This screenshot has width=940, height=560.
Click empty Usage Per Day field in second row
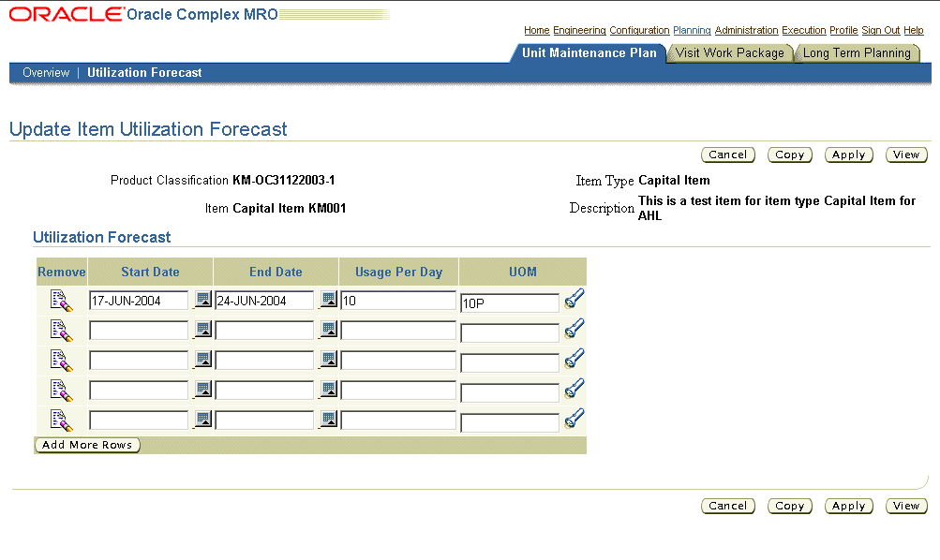pos(398,331)
